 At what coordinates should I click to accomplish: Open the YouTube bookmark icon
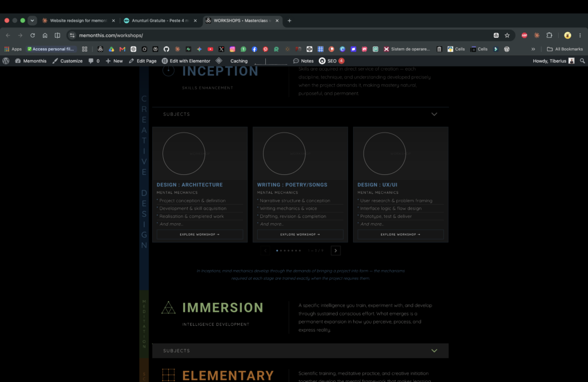point(210,49)
